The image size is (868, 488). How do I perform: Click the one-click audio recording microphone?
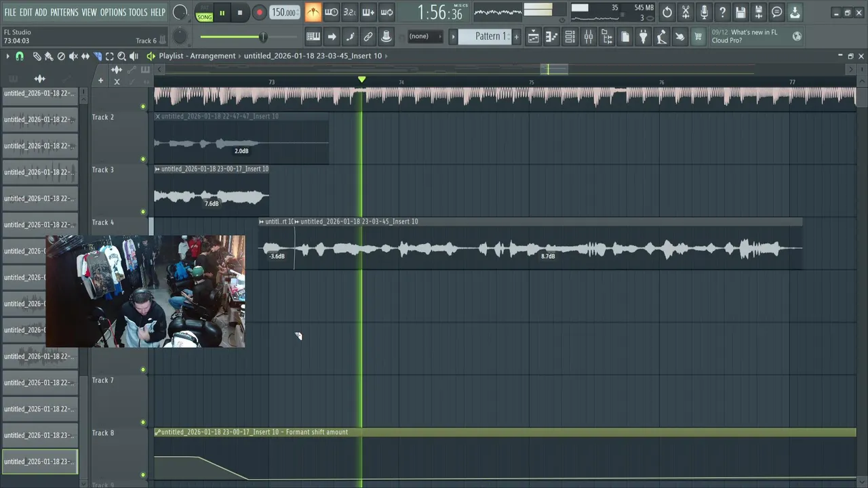click(704, 12)
